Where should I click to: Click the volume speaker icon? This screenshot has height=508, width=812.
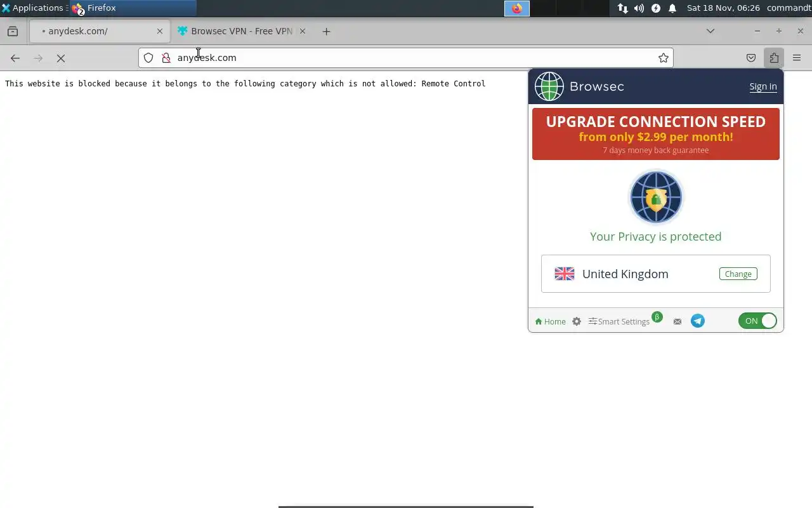tap(639, 8)
